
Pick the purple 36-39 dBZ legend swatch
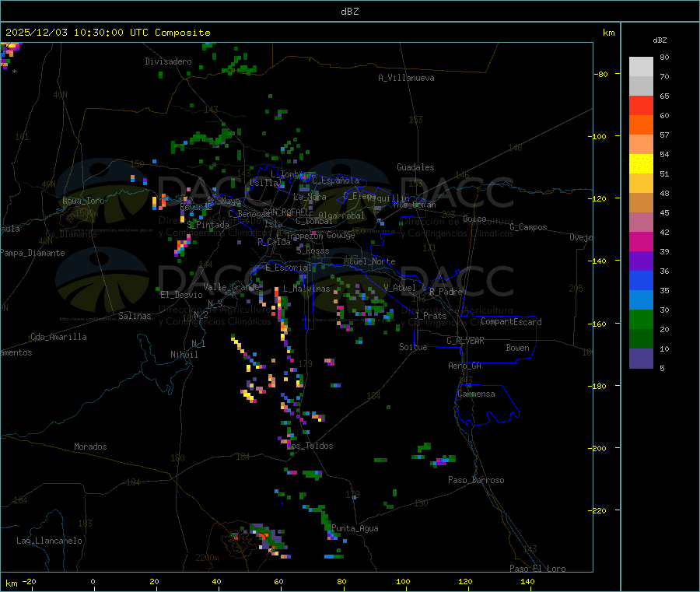[x=641, y=261]
